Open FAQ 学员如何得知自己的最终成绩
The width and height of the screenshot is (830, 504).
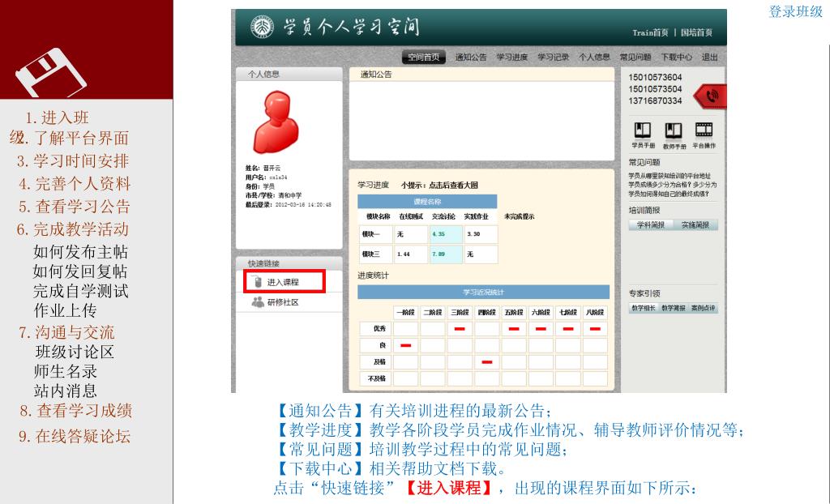669,194
